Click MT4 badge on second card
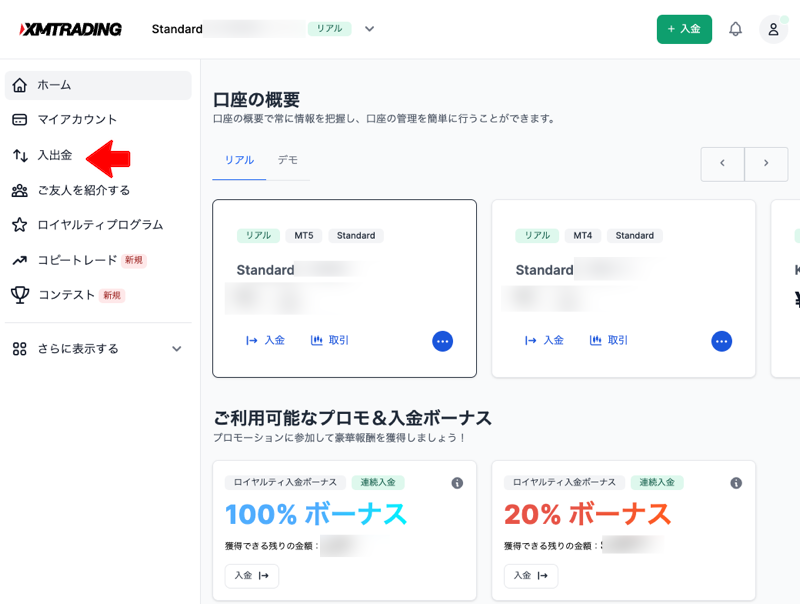This screenshot has height=604, width=800. pos(583,236)
